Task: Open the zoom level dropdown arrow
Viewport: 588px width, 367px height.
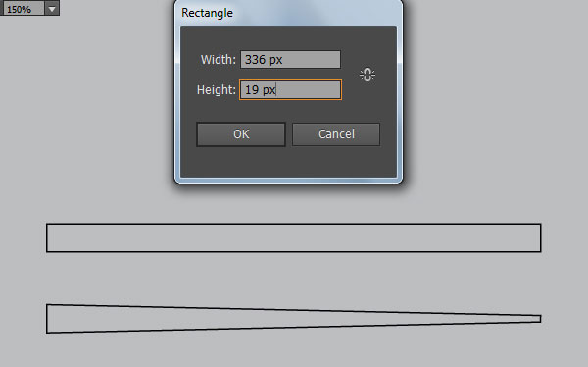Action: tap(52, 8)
